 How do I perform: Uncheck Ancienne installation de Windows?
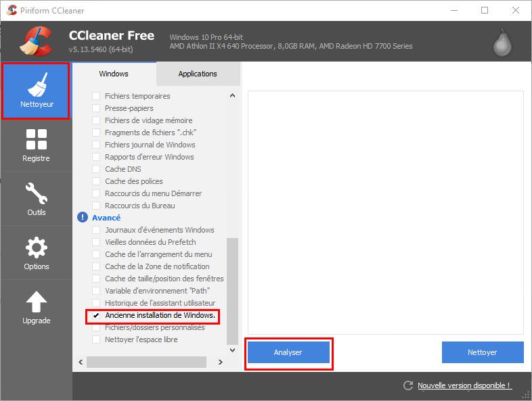tap(96, 315)
